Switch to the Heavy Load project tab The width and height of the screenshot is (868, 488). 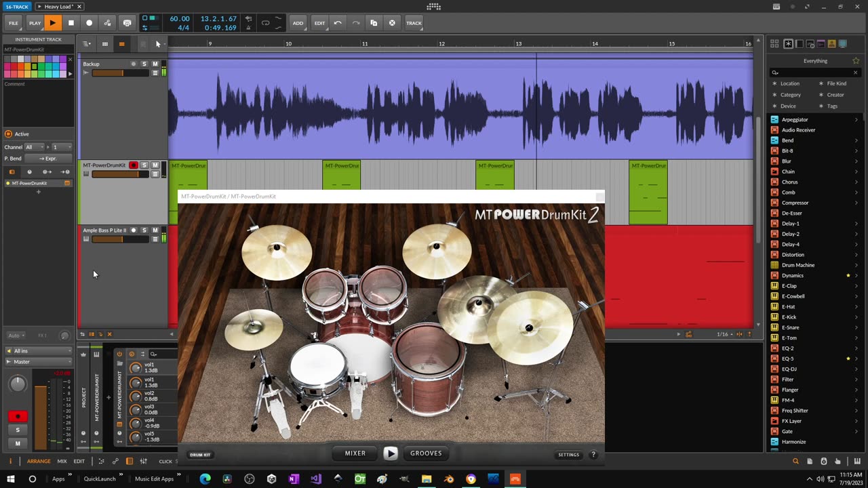click(58, 7)
